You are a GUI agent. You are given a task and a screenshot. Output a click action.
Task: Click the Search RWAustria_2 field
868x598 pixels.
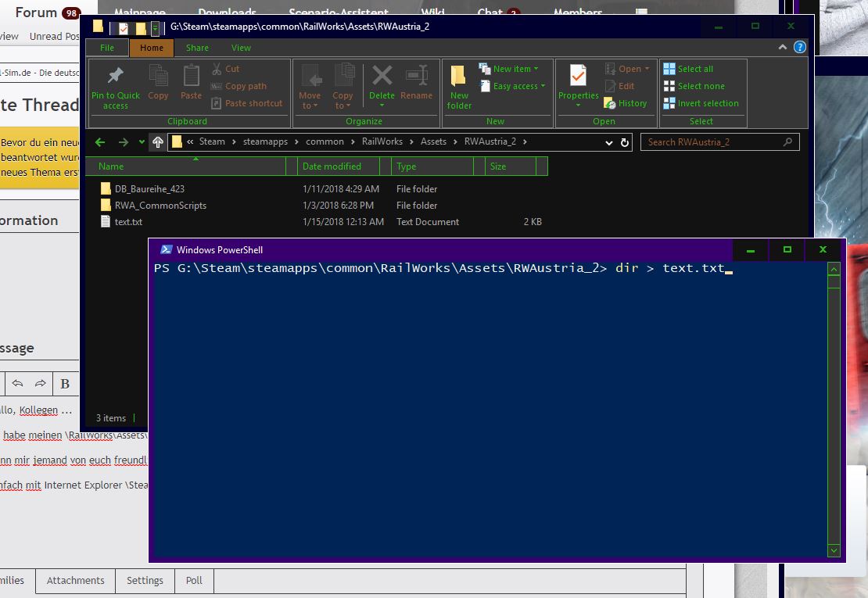pos(719,142)
